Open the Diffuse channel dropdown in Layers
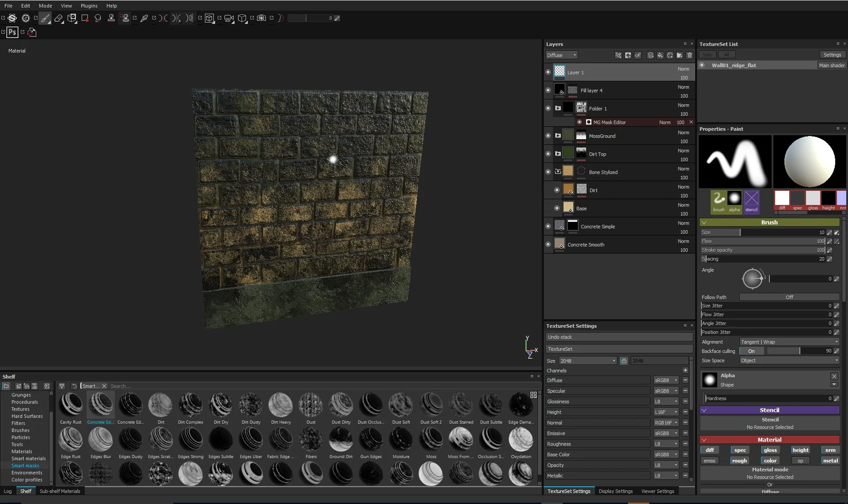Viewport: 848px width, 504px height. coord(562,55)
